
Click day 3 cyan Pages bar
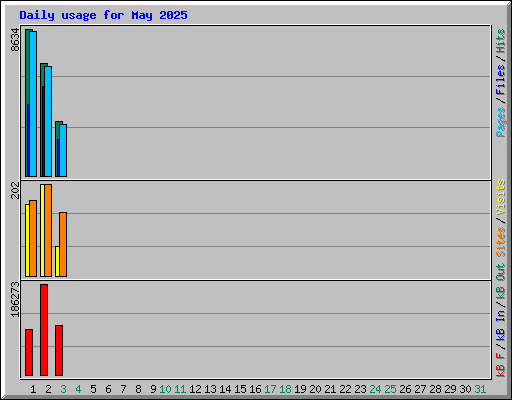coord(63,150)
